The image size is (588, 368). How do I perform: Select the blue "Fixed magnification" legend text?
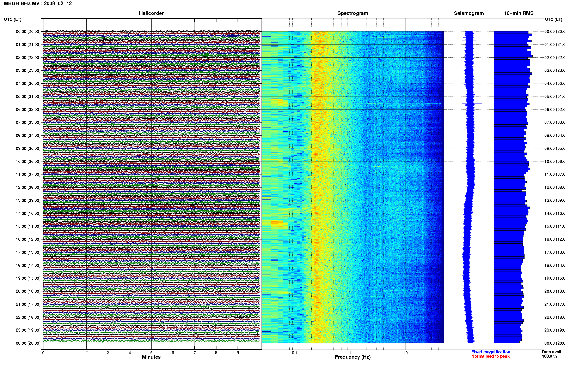(x=491, y=352)
